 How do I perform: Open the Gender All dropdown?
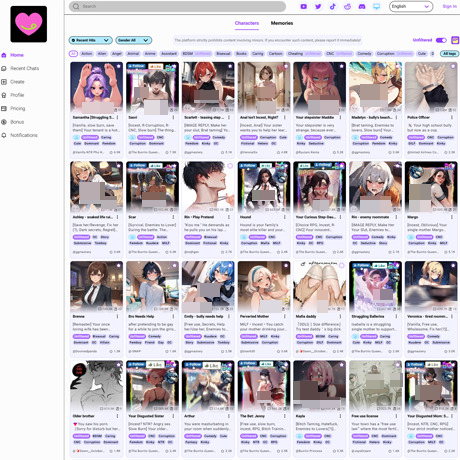click(x=134, y=40)
